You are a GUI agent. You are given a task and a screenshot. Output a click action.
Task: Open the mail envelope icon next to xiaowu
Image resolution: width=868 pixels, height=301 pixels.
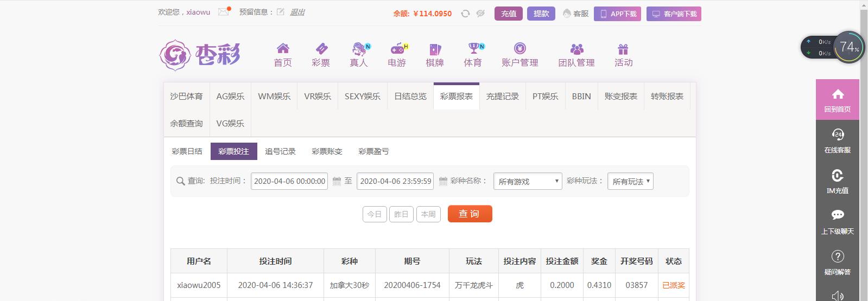(224, 12)
